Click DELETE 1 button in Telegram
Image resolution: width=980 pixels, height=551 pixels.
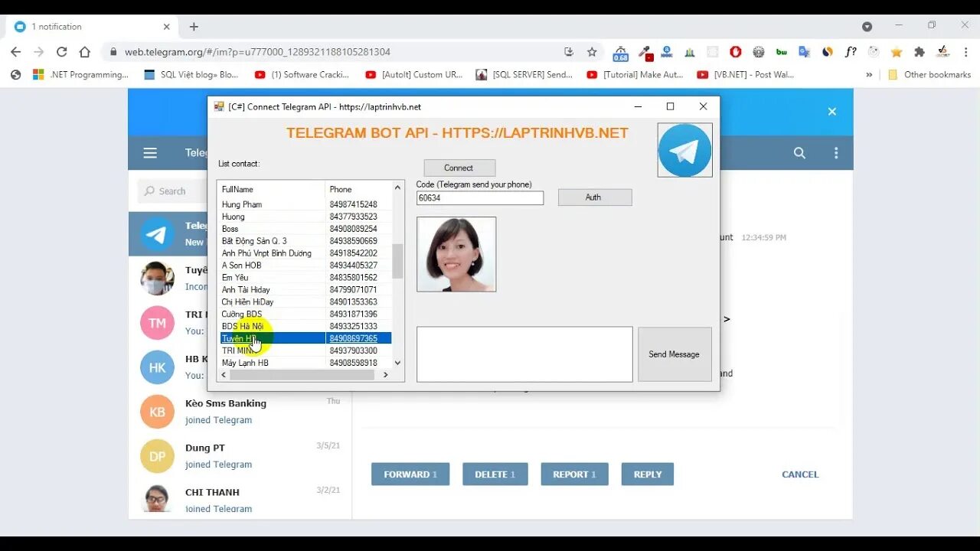click(495, 474)
